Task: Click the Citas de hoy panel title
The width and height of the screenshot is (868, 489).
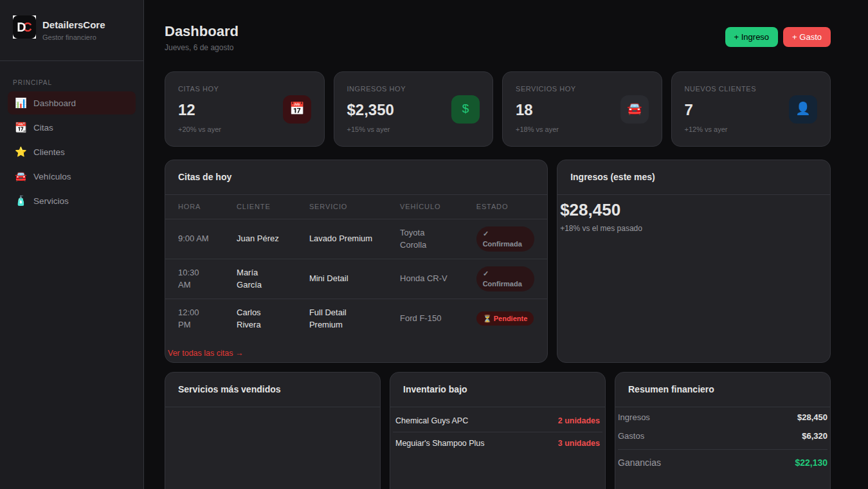Action: tap(205, 177)
